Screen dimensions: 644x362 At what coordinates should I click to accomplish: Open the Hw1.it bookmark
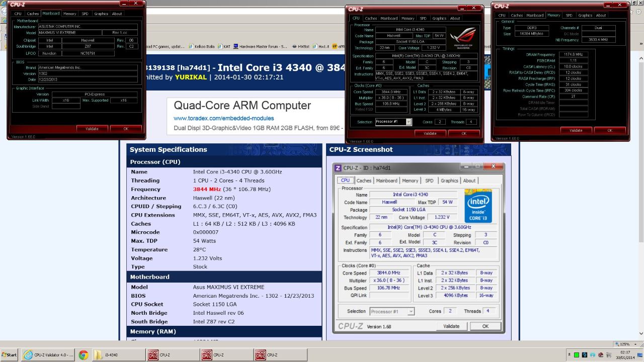(x=321, y=46)
